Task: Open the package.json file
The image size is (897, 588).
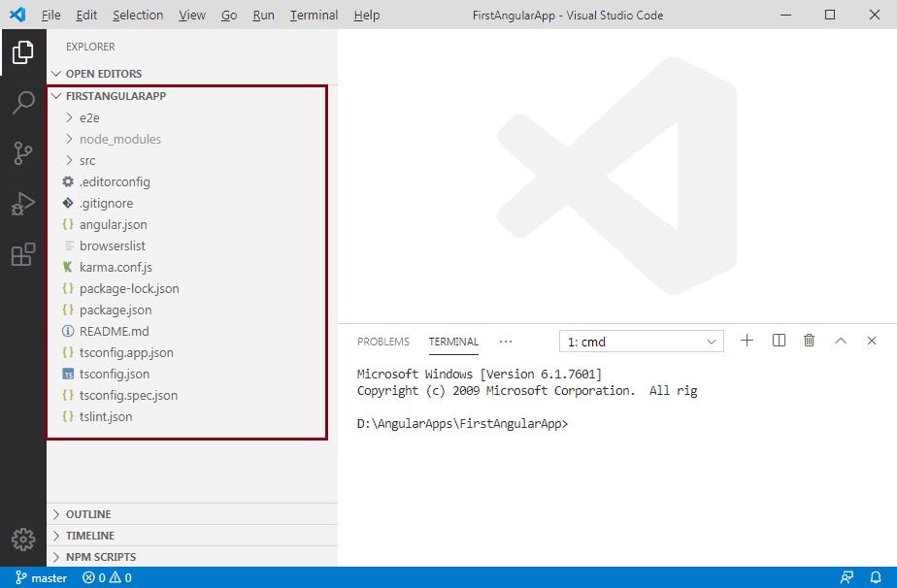Action: [115, 310]
